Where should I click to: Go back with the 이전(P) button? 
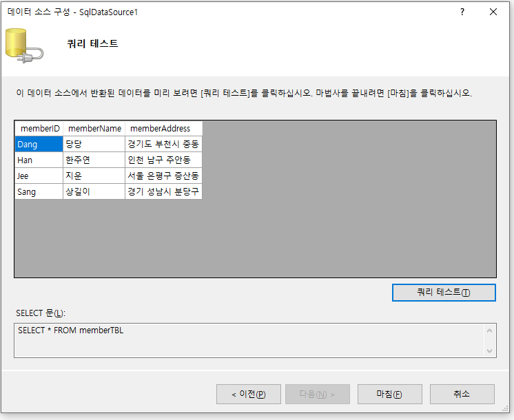(249, 394)
